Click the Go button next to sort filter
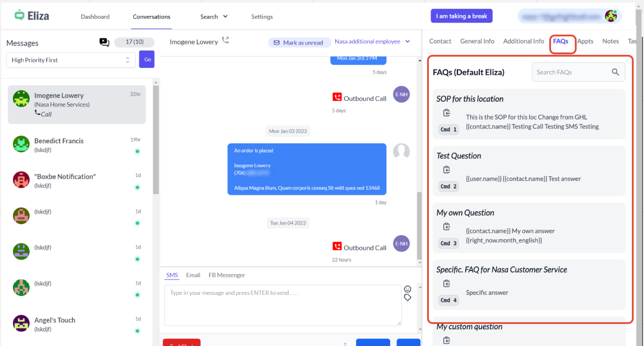The height and width of the screenshot is (346, 644). tap(147, 59)
